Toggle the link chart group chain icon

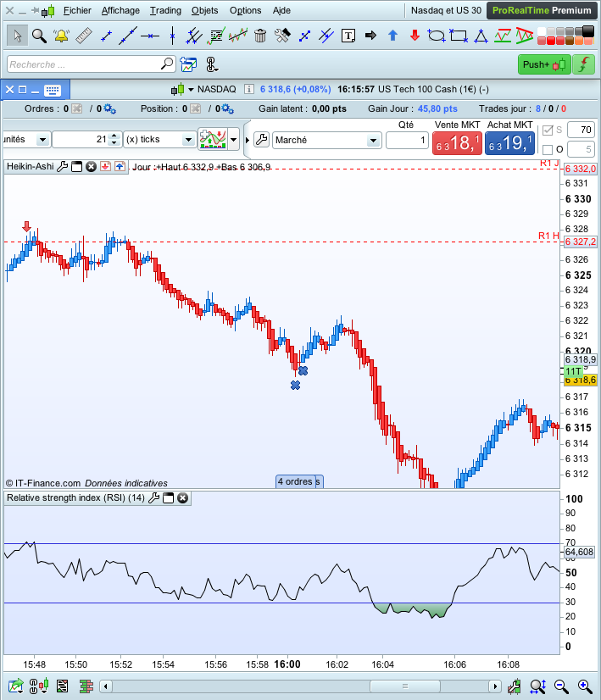212,64
